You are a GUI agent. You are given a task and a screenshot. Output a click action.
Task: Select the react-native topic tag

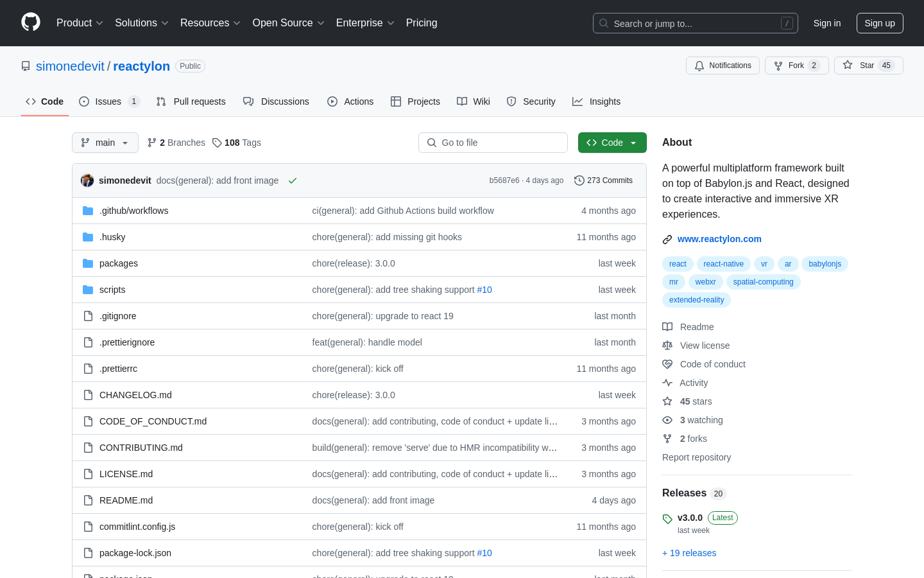click(723, 264)
